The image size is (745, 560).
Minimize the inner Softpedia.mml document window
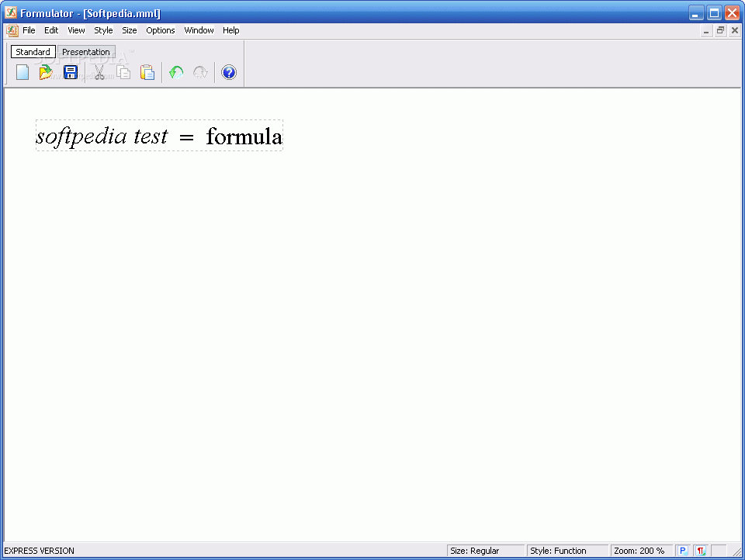706,30
